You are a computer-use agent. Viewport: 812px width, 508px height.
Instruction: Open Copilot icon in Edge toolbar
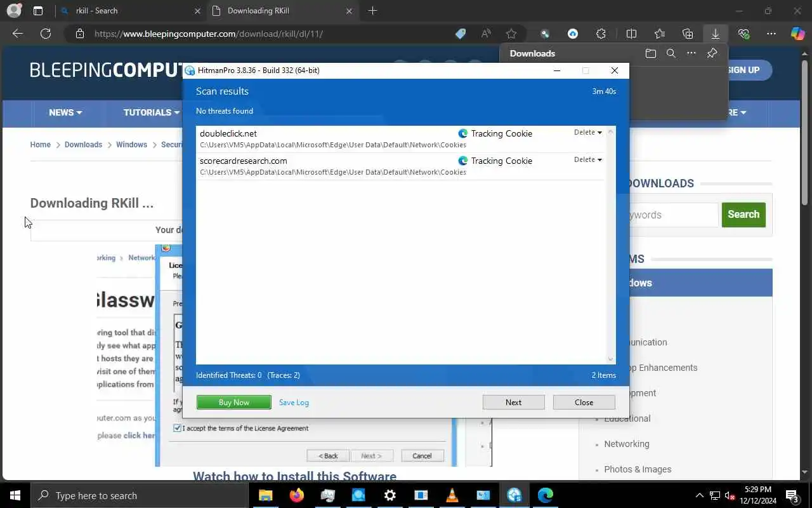point(797,34)
